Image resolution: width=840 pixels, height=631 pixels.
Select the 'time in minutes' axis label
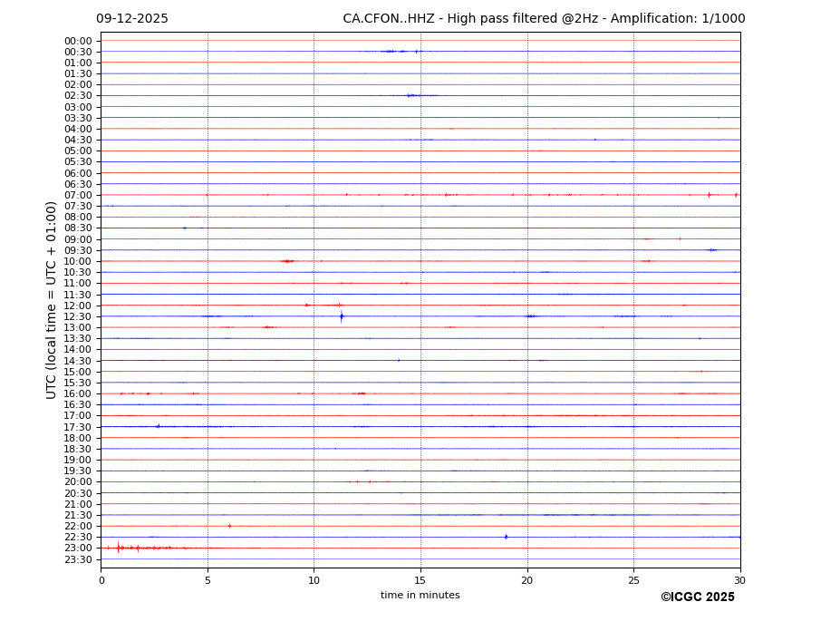(420, 596)
